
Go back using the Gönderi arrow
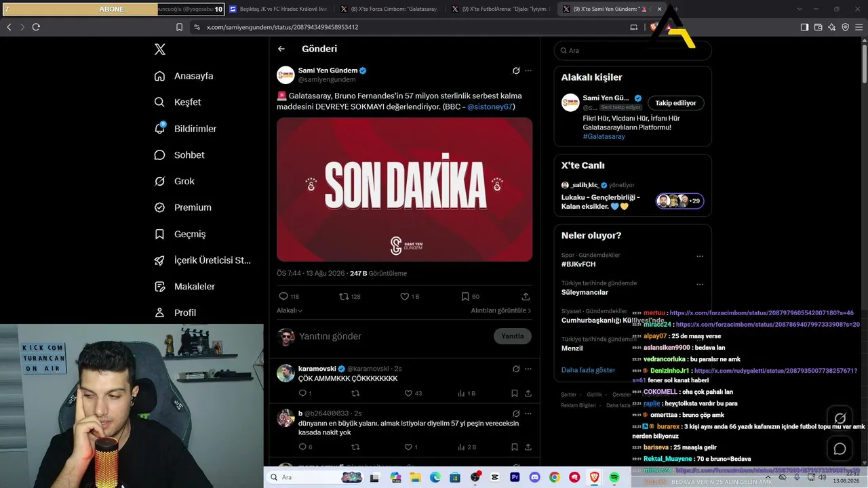[281, 49]
